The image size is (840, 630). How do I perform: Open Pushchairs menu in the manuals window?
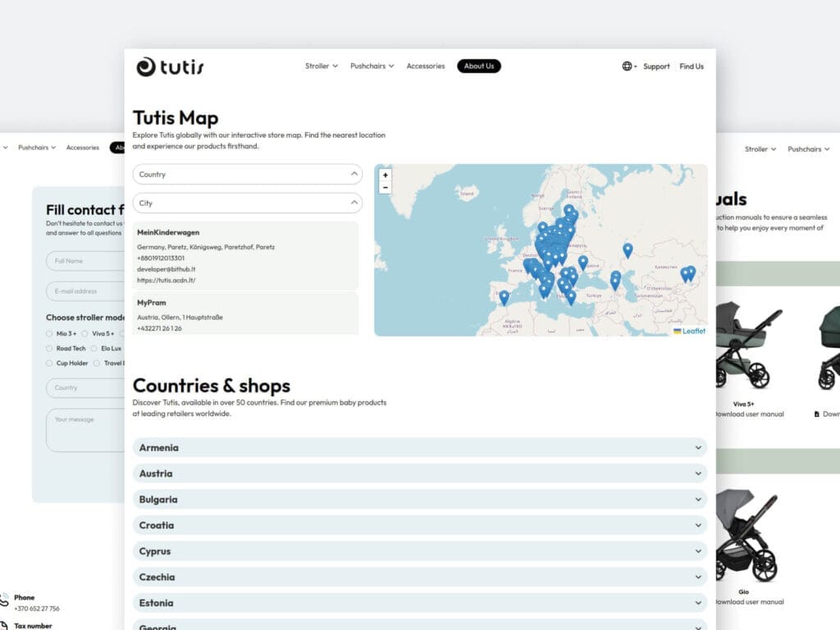tap(808, 149)
